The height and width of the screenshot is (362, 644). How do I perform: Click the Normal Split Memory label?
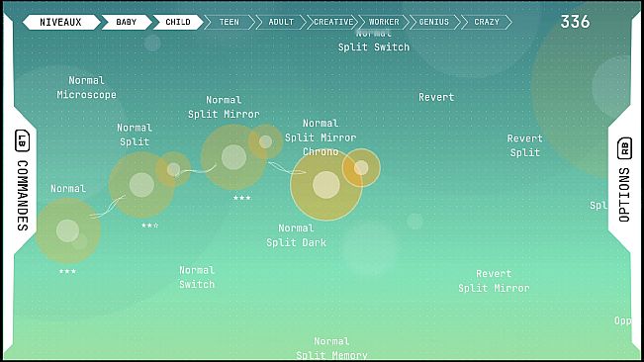[331, 348]
